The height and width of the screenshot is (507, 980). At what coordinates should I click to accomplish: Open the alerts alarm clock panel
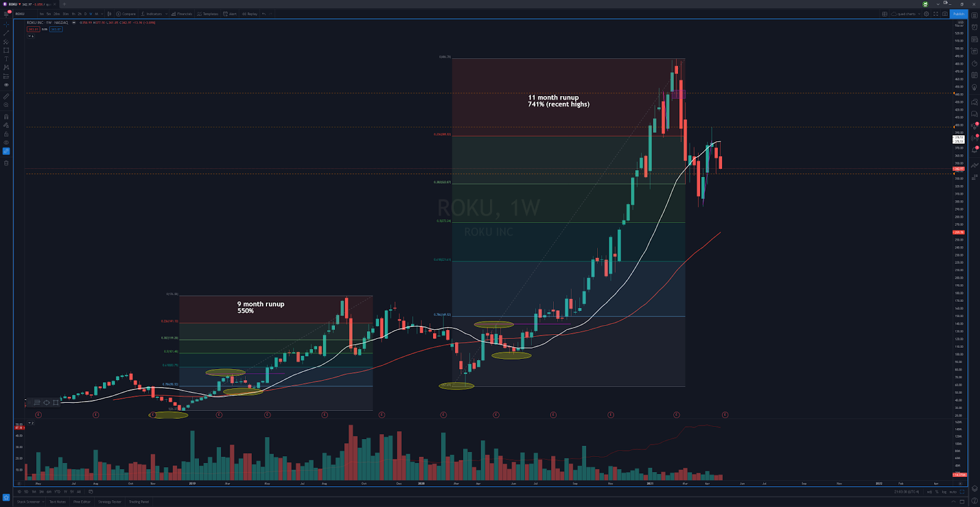(974, 27)
